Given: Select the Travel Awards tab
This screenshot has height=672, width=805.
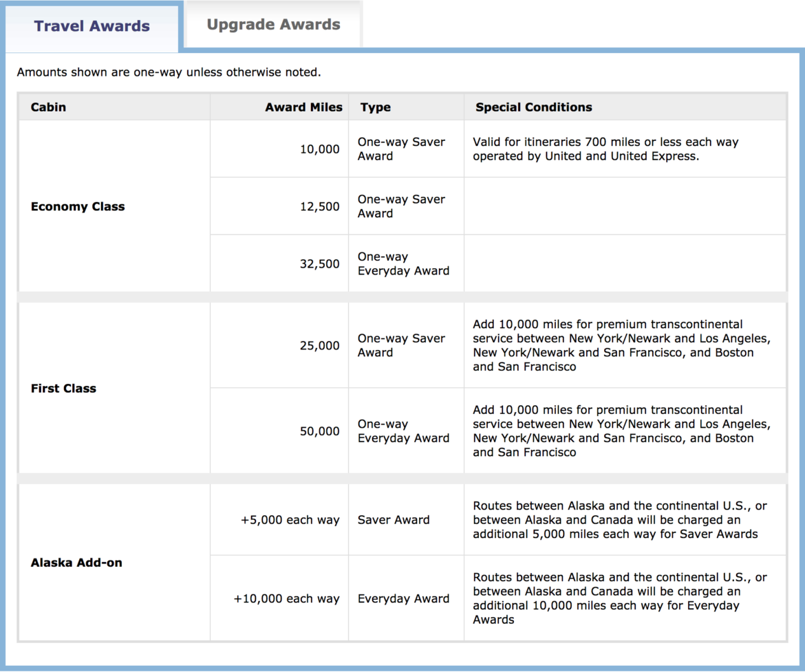Looking at the screenshot, I should (x=92, y=25).
